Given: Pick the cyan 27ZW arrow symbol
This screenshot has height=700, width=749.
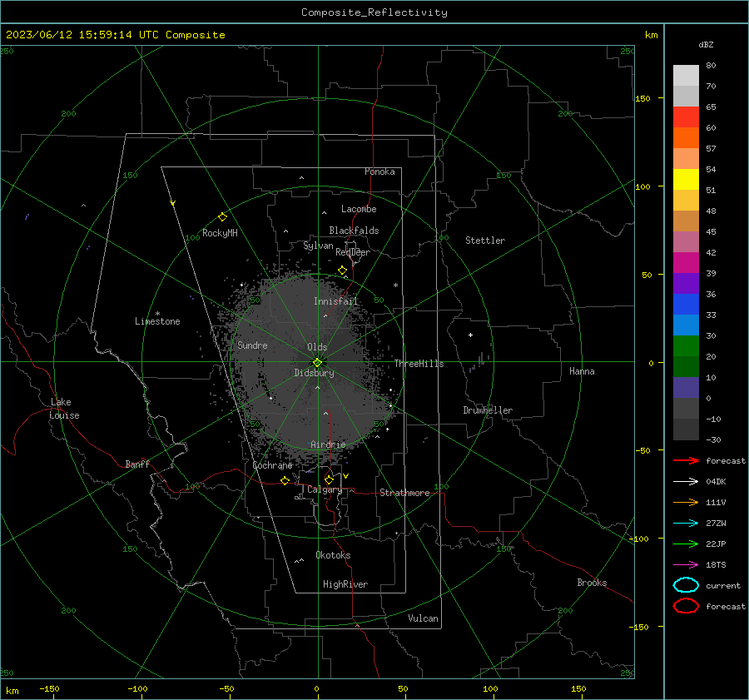Looking at the screenshot, I should coord(686,524).
